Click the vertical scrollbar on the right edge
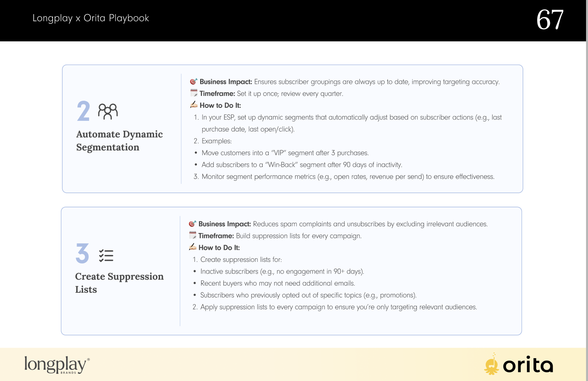 pos(587,190)
